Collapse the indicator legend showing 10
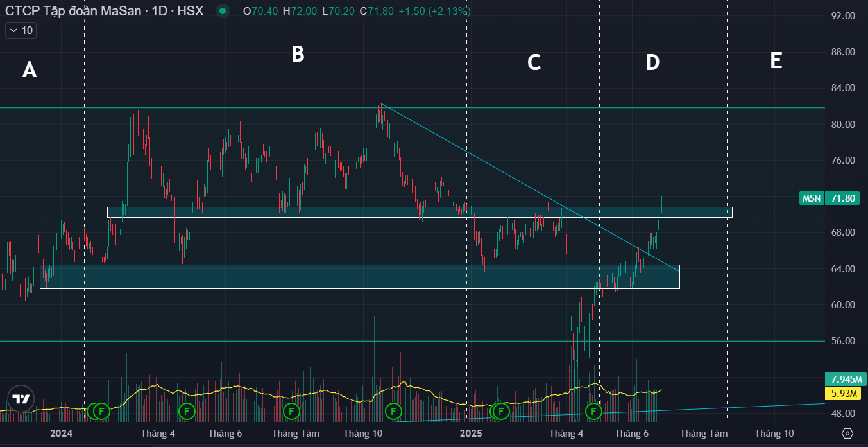The width and height of the screenshot is (868, 447). 20,30
